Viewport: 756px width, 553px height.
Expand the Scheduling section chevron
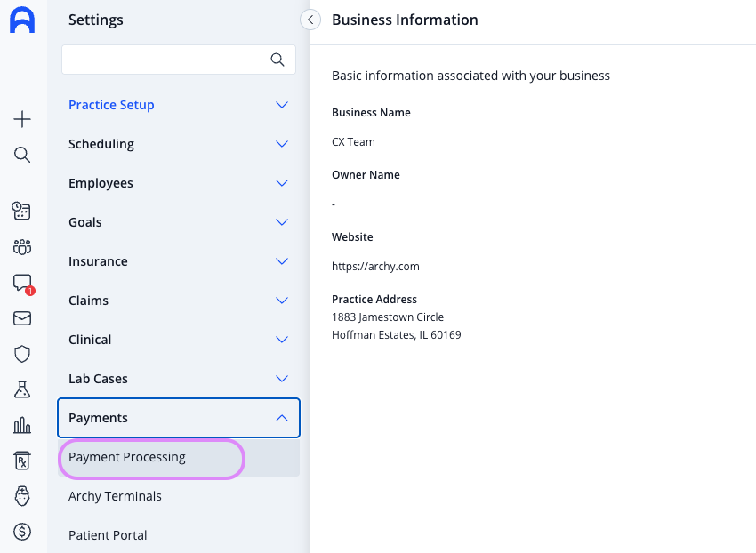point(282,144)
